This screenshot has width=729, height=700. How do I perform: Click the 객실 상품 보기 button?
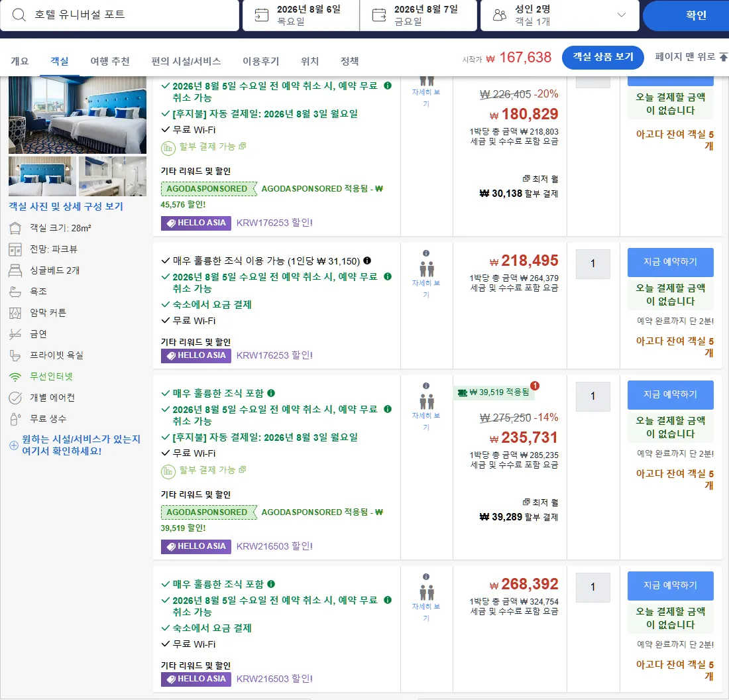[603, 57]
